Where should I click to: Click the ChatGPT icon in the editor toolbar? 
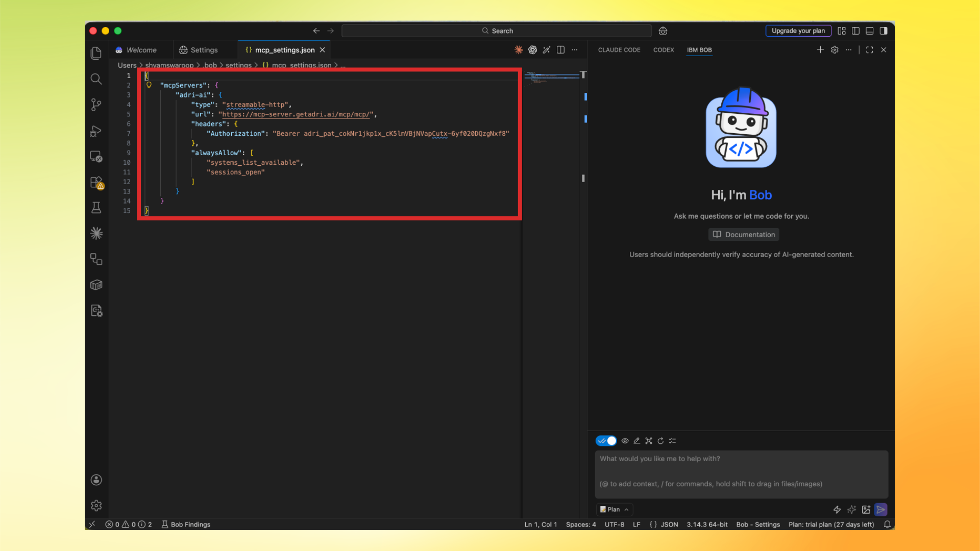[x=532, y=49]
